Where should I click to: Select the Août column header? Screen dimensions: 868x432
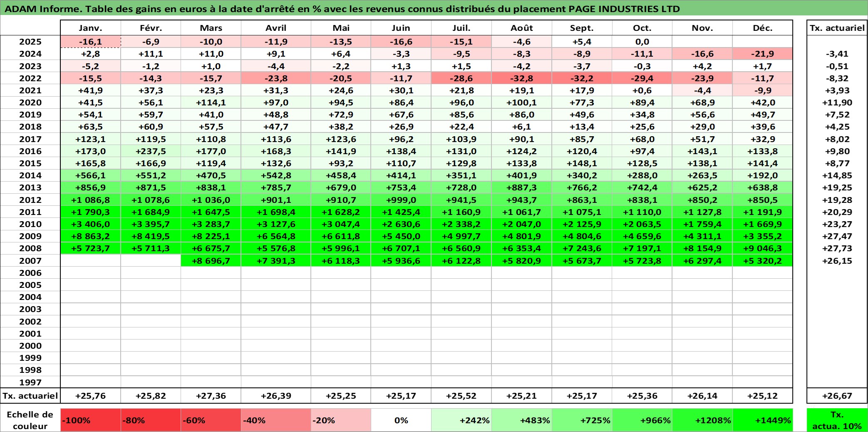coord(521,28)
